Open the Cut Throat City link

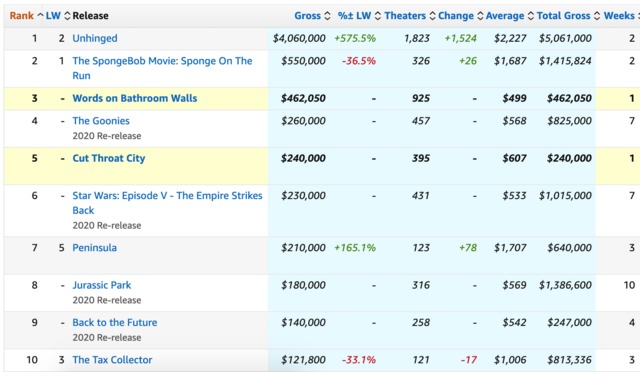(109, 158)
